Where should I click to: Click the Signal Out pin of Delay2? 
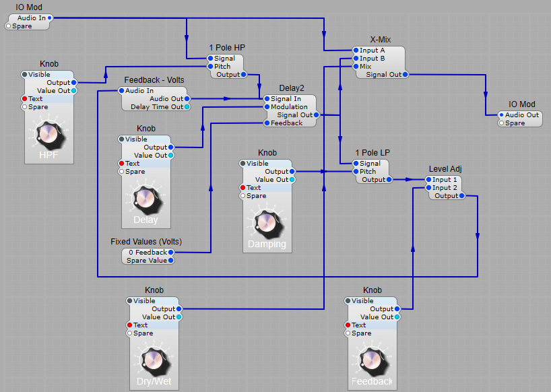(x=317, y=115)
